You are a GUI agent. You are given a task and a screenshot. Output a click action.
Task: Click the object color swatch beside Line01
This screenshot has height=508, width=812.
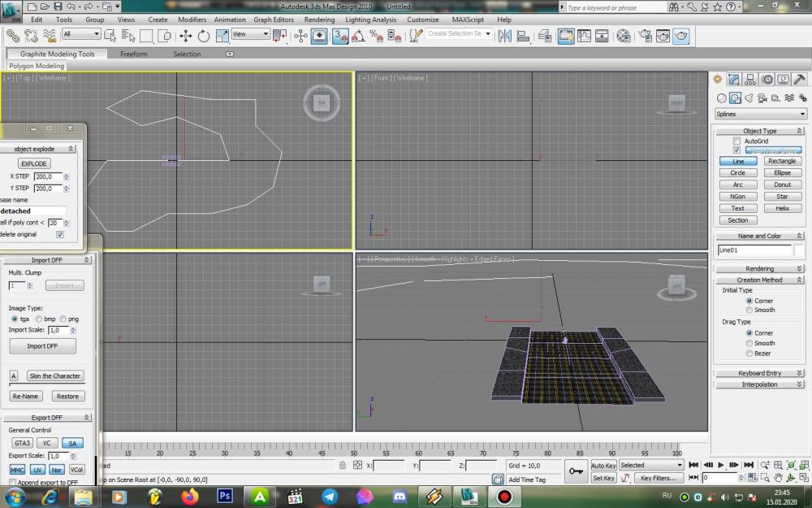tap(799, 250)
